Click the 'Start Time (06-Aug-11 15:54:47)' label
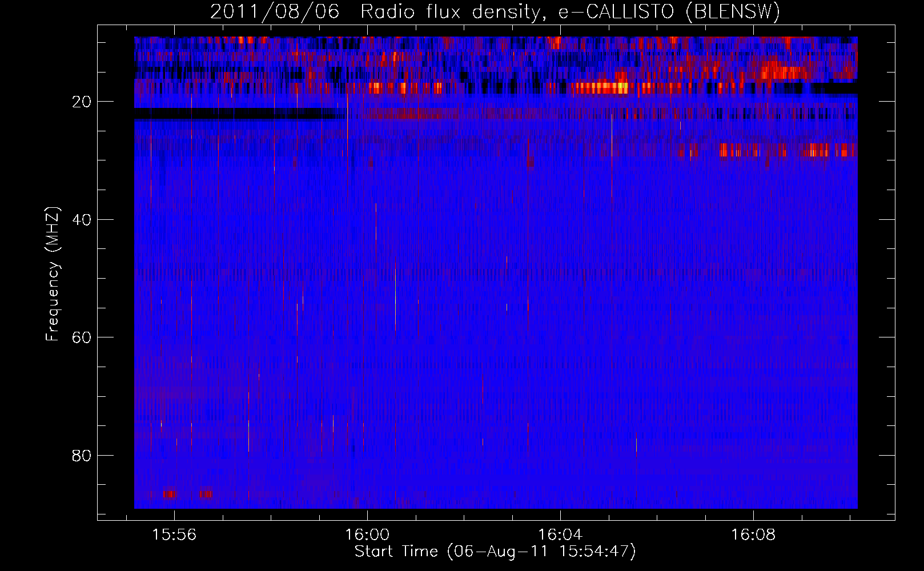Image resolution: width=924 pixels, height=571 pixels. 495,552
